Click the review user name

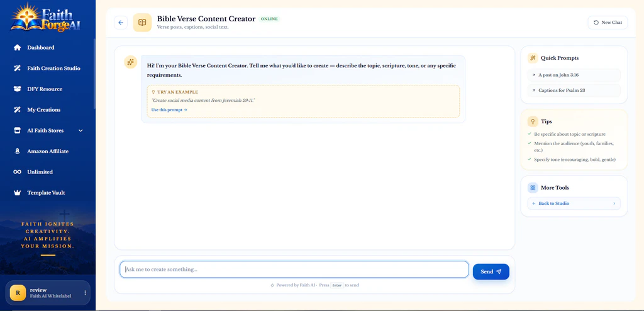[38, 290]
